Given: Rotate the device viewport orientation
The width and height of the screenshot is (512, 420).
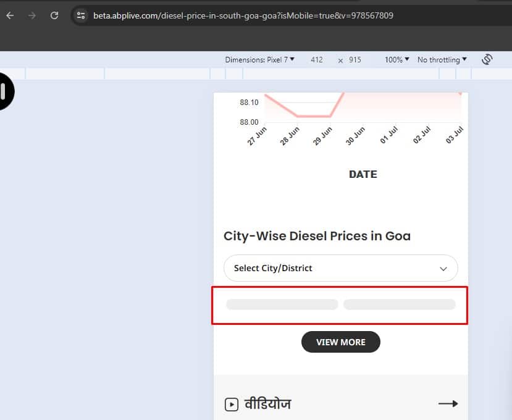Looking at the screenshot, I should click(x=487, y=59).
